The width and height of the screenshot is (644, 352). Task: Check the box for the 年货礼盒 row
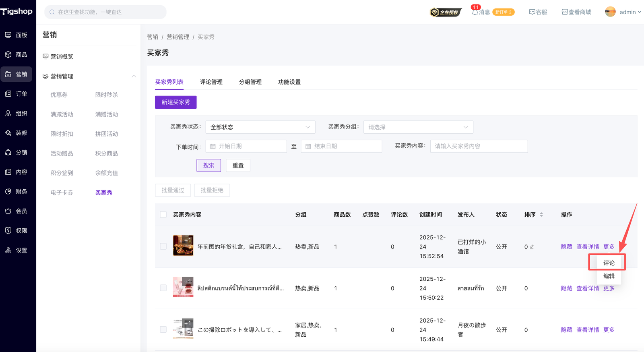(x=163, y=246)
